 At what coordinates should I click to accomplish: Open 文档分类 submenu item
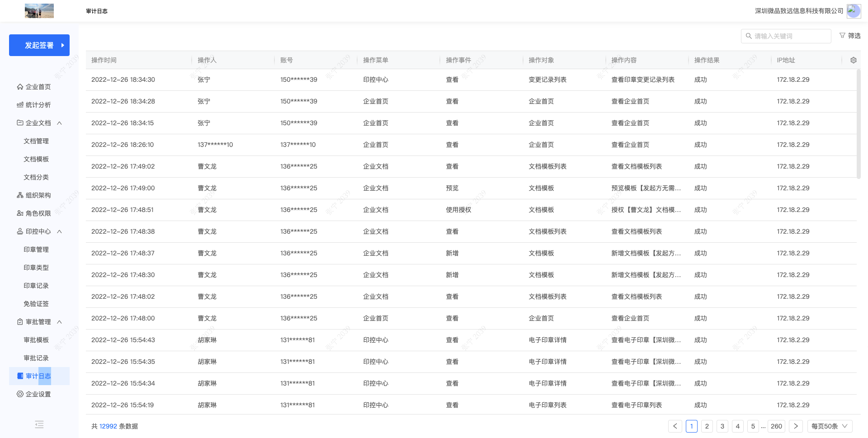coord(36,177)
